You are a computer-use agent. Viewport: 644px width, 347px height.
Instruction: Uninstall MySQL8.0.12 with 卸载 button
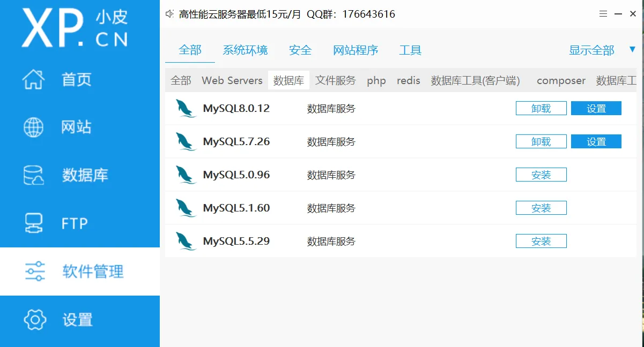(541, 108)
